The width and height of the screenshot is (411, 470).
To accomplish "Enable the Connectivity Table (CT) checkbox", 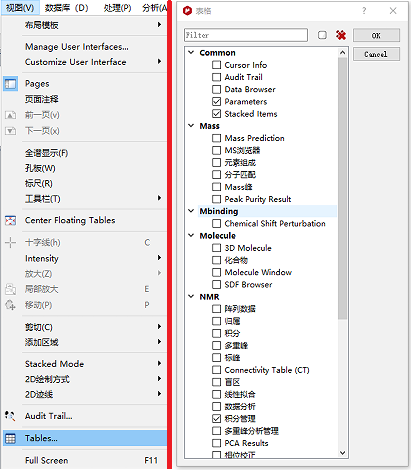I will coord(216,370).
